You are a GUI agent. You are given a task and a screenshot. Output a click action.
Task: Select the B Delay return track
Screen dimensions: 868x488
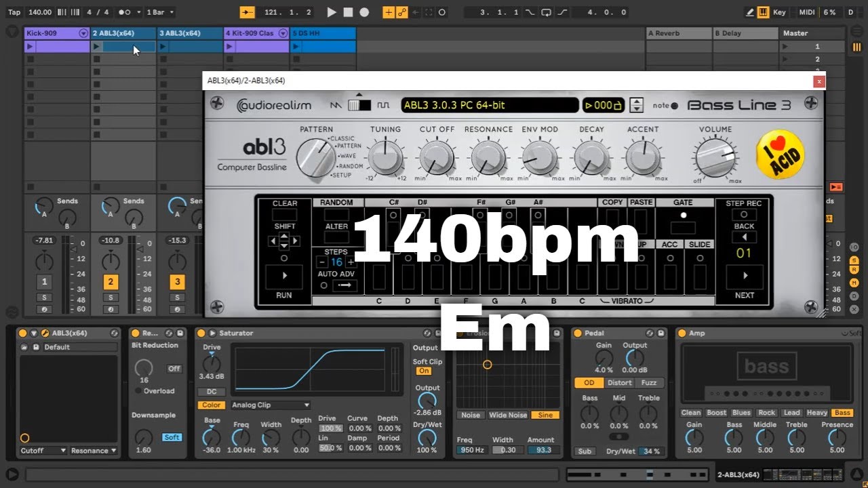click(x=745, y=33)
